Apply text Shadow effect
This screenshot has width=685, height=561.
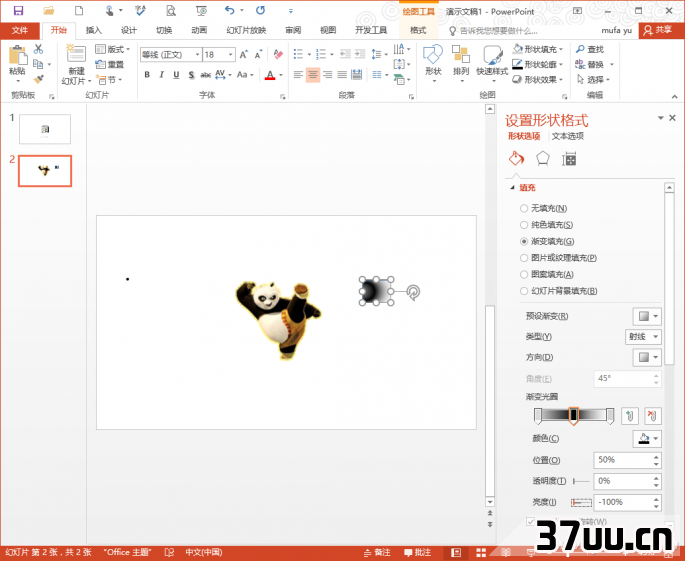[191, 75]
